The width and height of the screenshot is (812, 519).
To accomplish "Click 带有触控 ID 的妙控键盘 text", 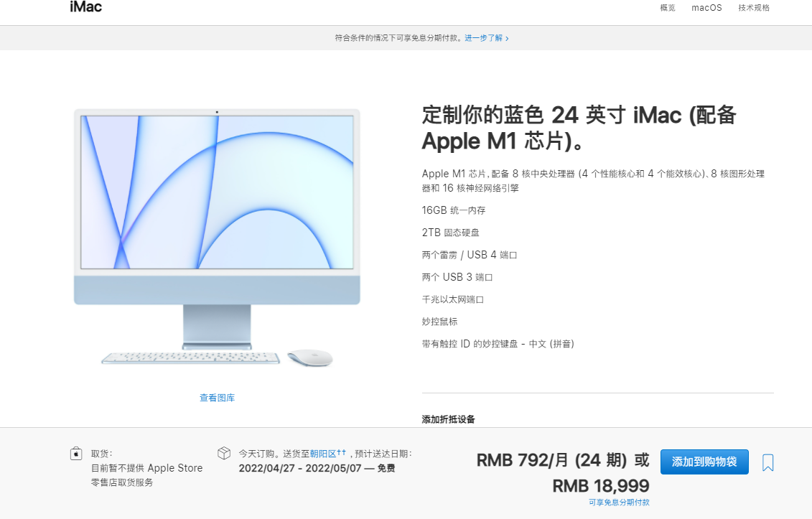I will tap(498, 344).
